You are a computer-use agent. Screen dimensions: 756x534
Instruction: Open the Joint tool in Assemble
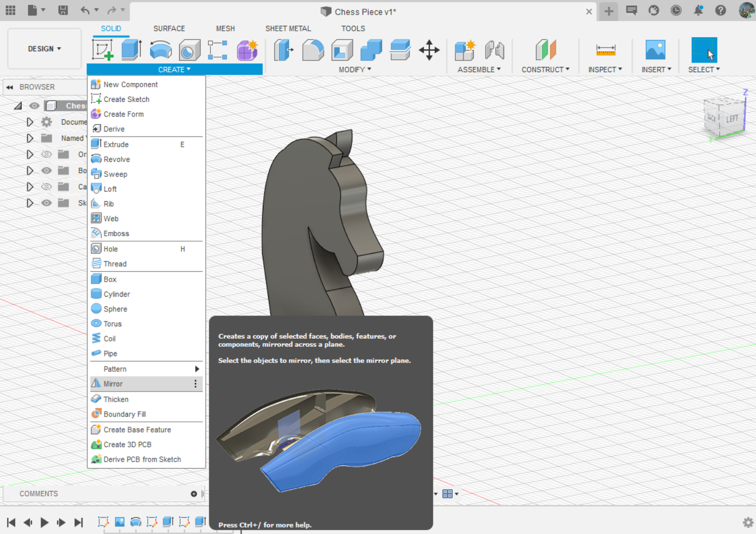coord(494,50)
